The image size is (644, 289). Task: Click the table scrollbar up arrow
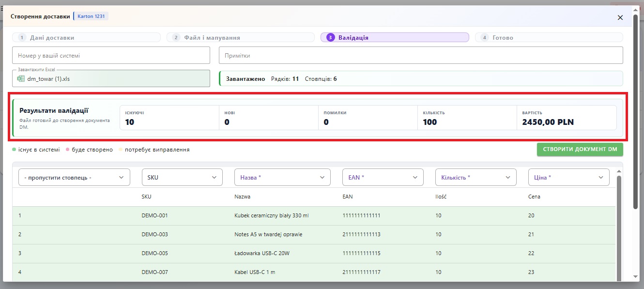tap(618, 171)
